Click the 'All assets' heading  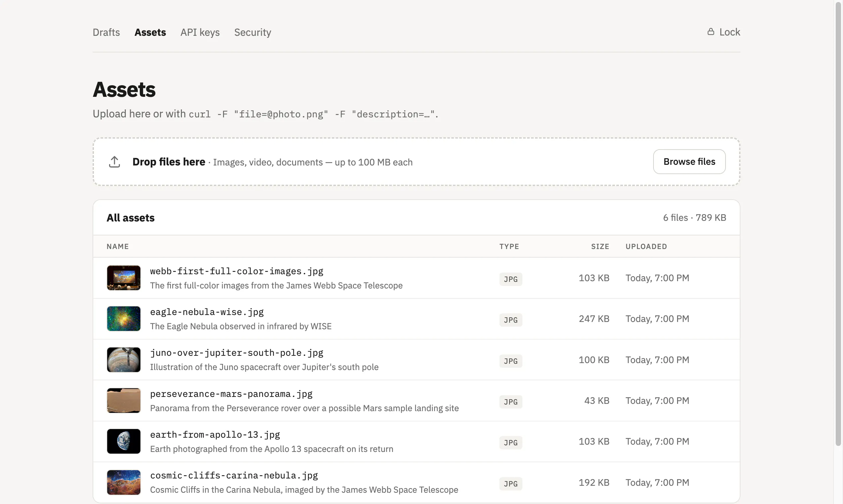(130, 218)
